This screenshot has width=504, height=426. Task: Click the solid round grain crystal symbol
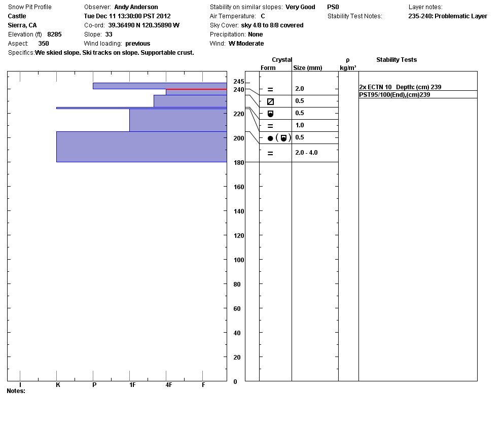270,138
